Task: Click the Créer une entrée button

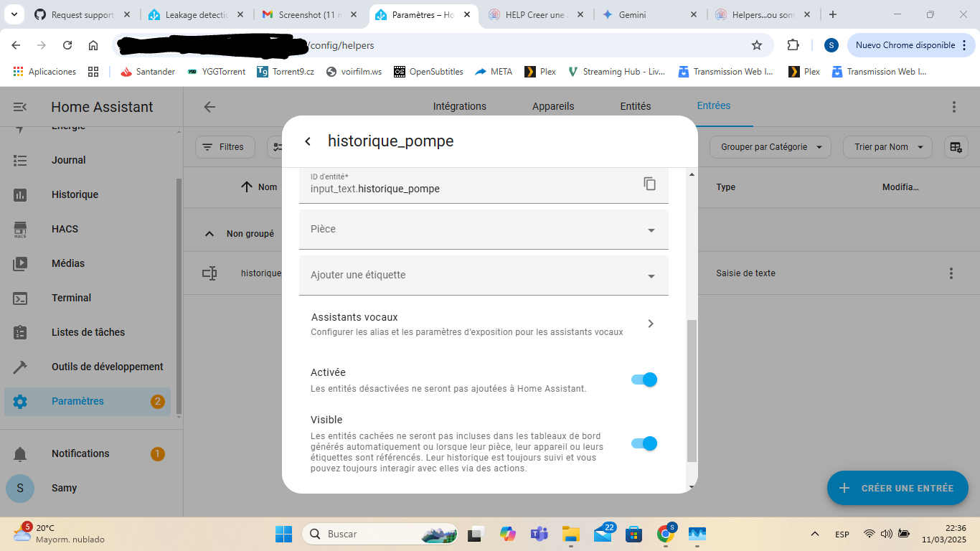Action: click(x=897, y=488)
